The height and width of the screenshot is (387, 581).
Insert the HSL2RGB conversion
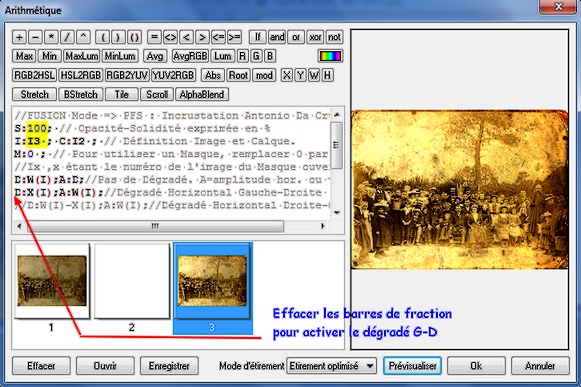(x=80, y=76)
